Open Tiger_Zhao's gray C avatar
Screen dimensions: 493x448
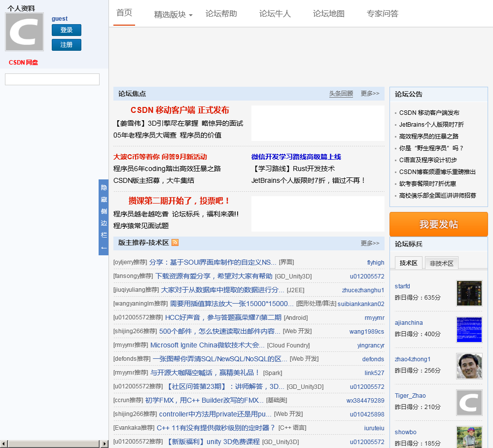(x=469, y=403)
